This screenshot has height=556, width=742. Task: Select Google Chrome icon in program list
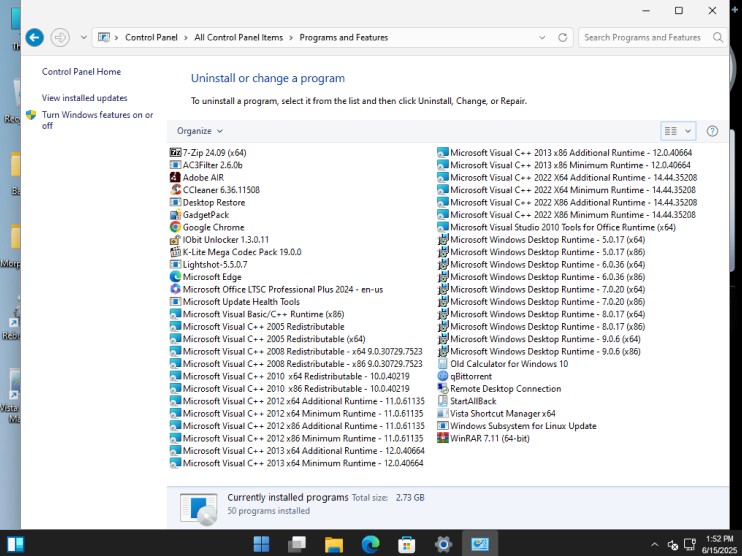click(x=175, y=227)
